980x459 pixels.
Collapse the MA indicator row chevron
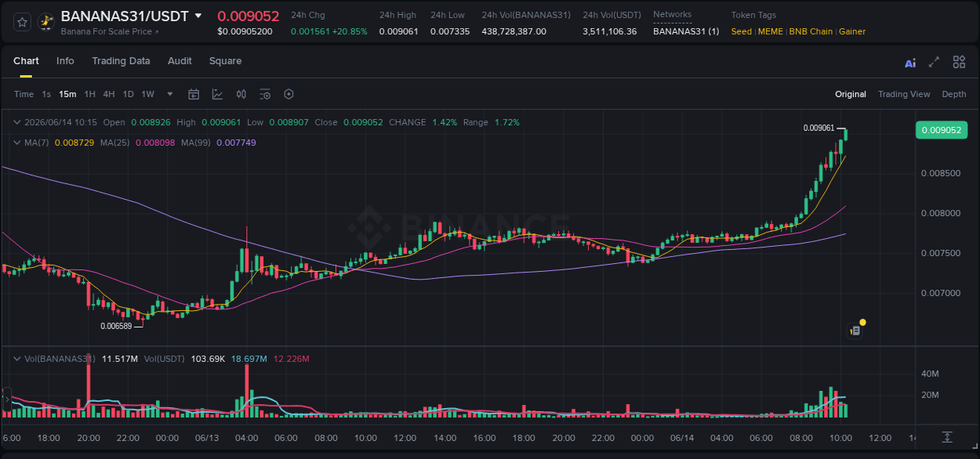[17, 143]
